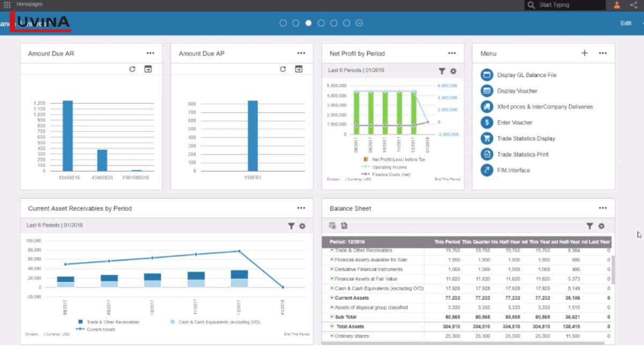Click the share icon in top bar
Screen dimensions: 644x362
(x=633, y=5)
